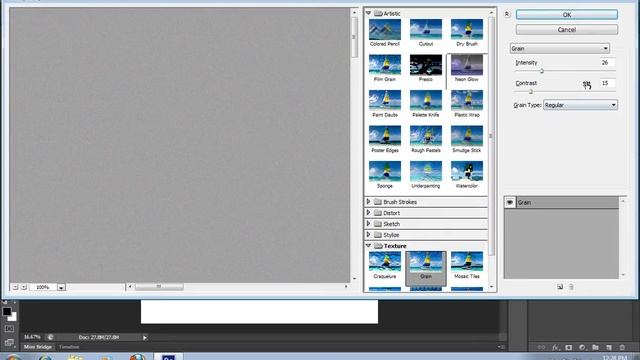Screen dimensions: 640x360
Task: Zoom out preview with minus button
Action: pos(16,287)
